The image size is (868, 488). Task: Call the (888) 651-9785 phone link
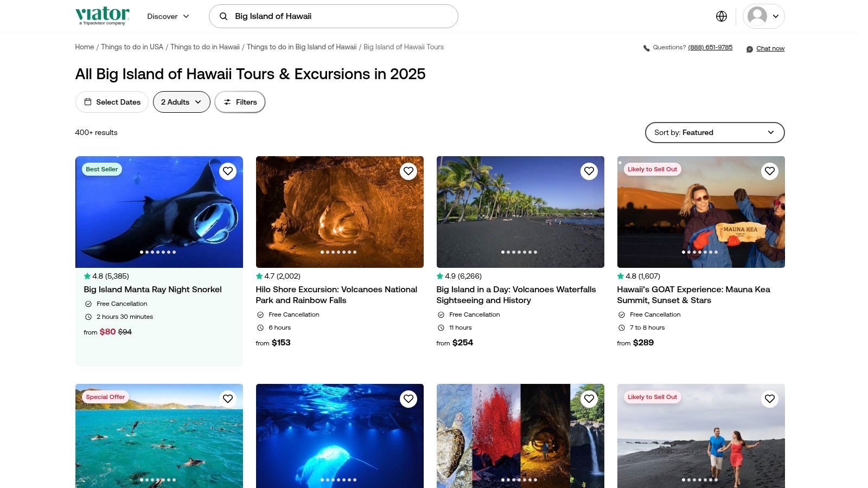(x=710, y=48)
